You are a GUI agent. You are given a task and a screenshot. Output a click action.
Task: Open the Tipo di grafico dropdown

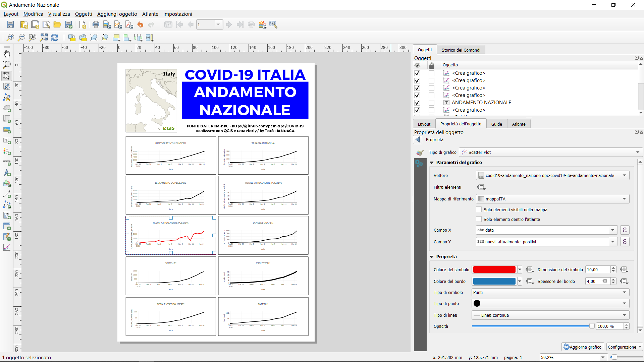point(550,152)
